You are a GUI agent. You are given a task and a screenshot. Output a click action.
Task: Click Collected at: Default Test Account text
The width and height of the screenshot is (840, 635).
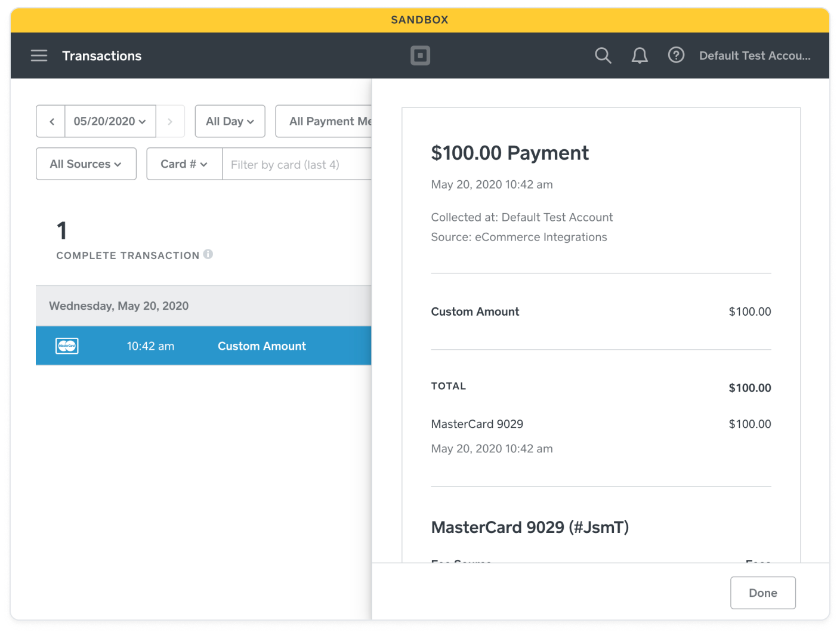point(522,217)
